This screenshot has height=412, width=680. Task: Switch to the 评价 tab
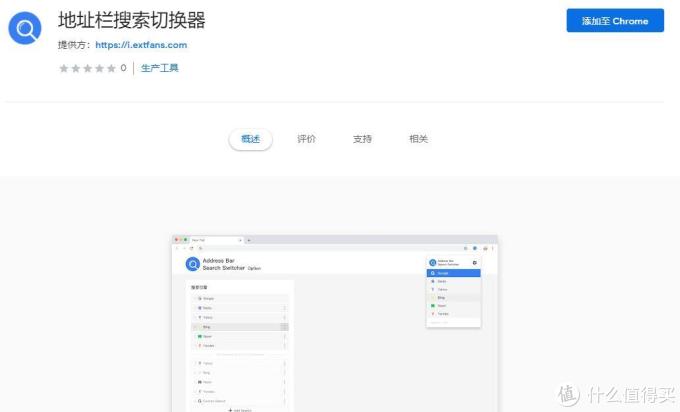click(307, 139)
